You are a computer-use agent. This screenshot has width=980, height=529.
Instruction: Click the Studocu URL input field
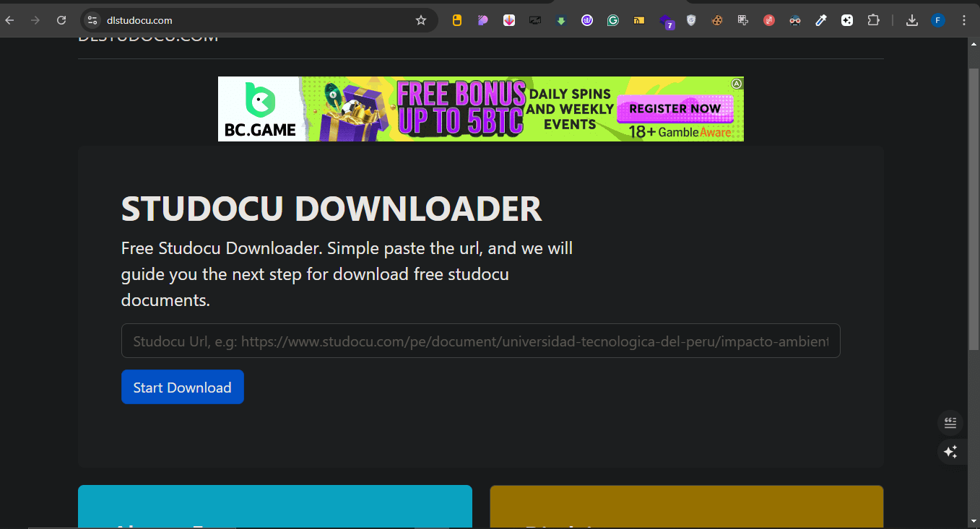480,341
